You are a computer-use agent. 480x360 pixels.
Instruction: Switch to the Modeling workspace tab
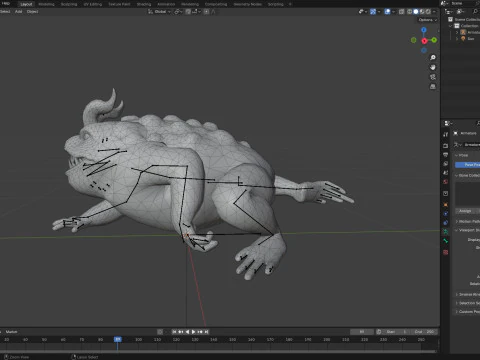point(46,4)
